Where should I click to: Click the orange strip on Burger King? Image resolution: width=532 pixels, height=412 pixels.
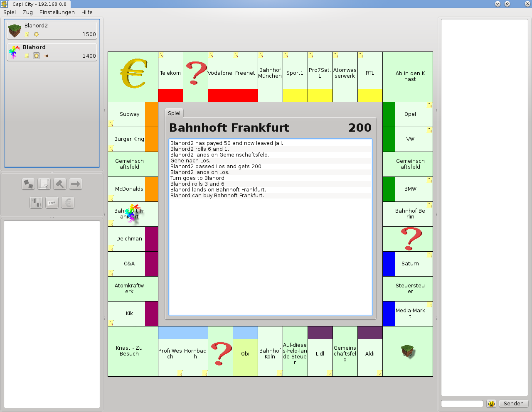[152, 139]
